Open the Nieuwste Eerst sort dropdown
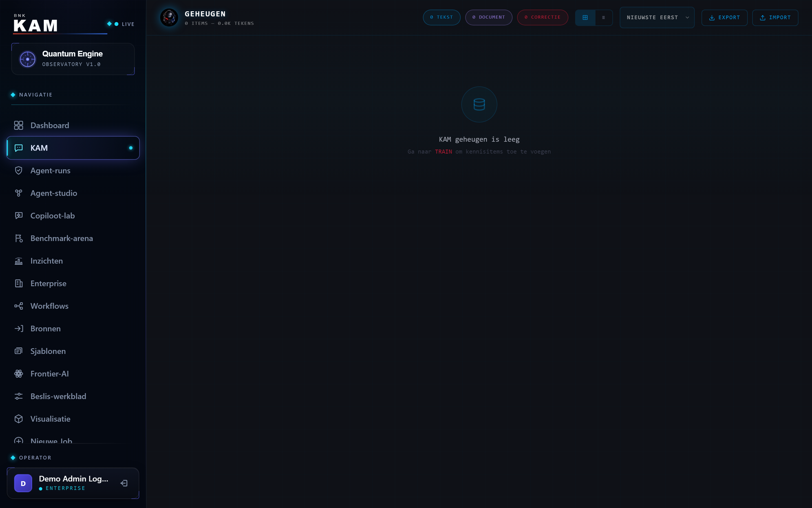The width and height of the screenshot is (812, 508). pos(657,17)
